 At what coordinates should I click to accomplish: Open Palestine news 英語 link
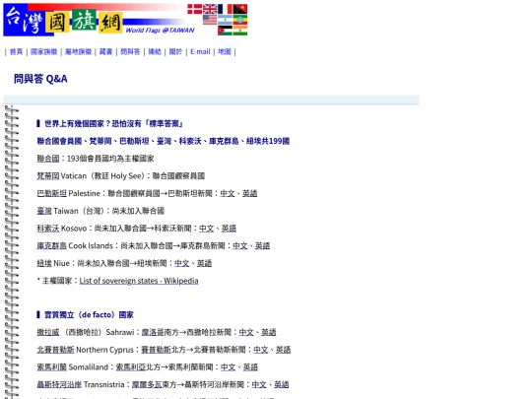click(x=249, y=193)
